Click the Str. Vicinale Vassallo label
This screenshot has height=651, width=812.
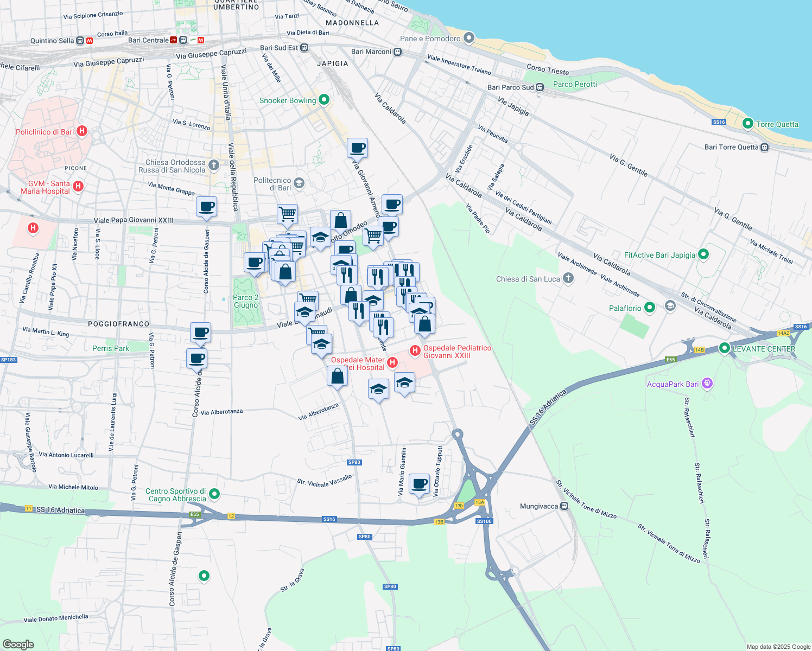[x=325, y=481]
